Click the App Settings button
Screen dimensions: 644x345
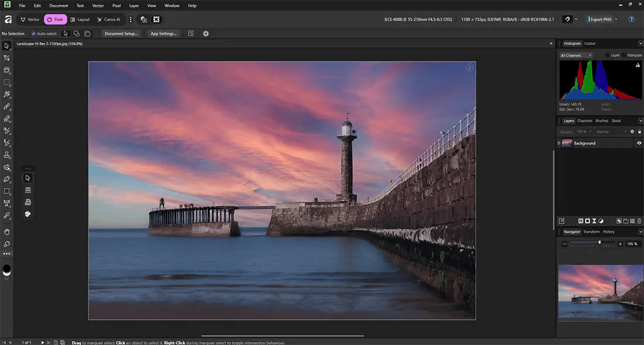click(163, 33)
